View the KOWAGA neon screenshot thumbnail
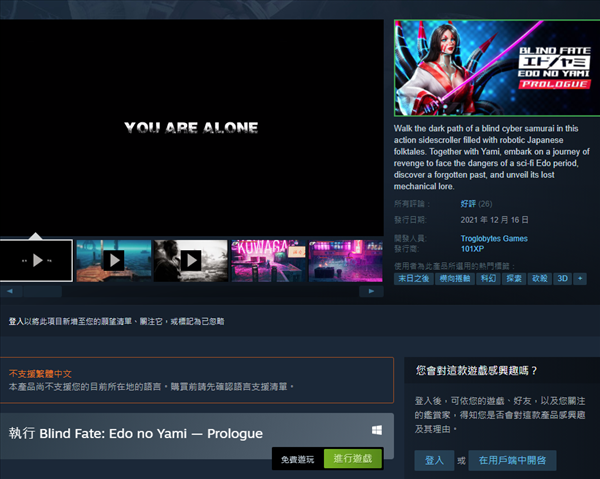 (x=269, y=261)
